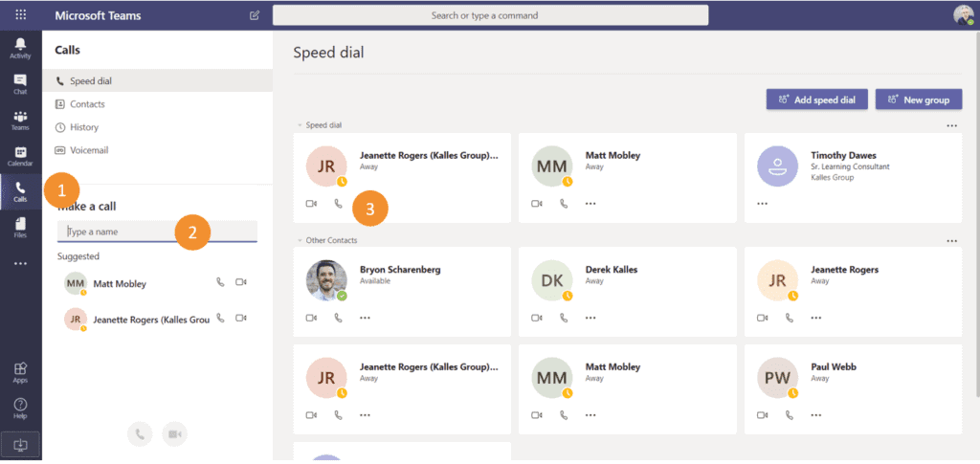Click Derek Kalles contact name
980x464 pixels.
click(x=612, y=270)
